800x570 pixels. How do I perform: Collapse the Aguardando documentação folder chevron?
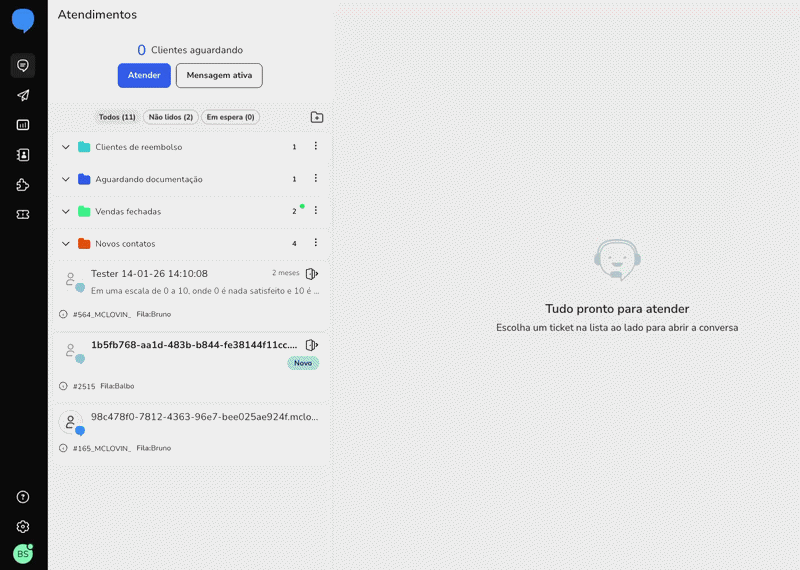tap(66, 179)
